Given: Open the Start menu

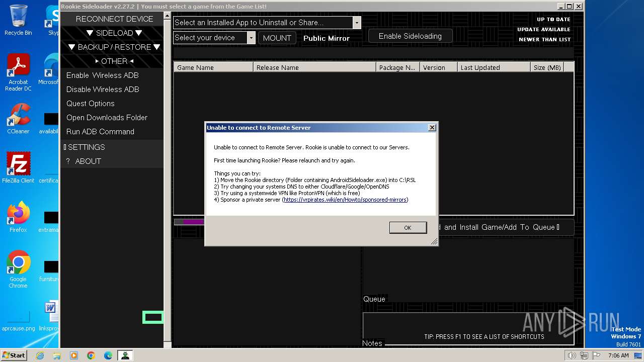Looking at the screenshot, I should (x=14, y=355).
